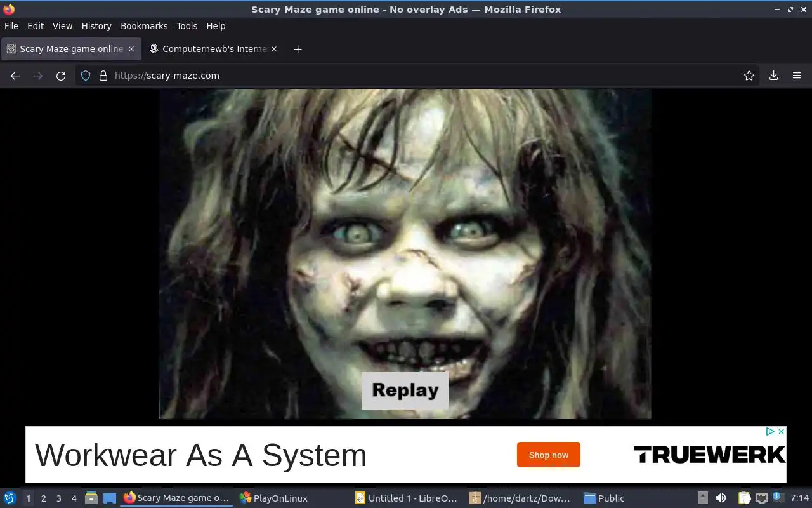Open a new tab with plus button

[298, 49]
